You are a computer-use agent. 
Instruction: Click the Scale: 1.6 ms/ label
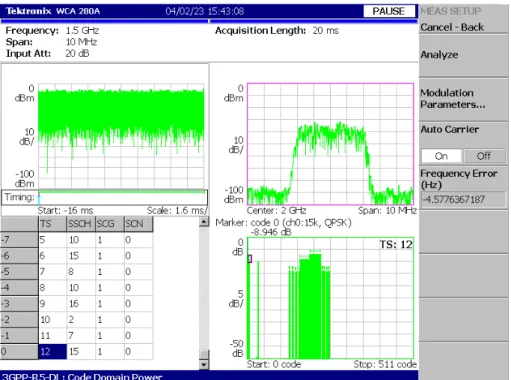point(177,211)
